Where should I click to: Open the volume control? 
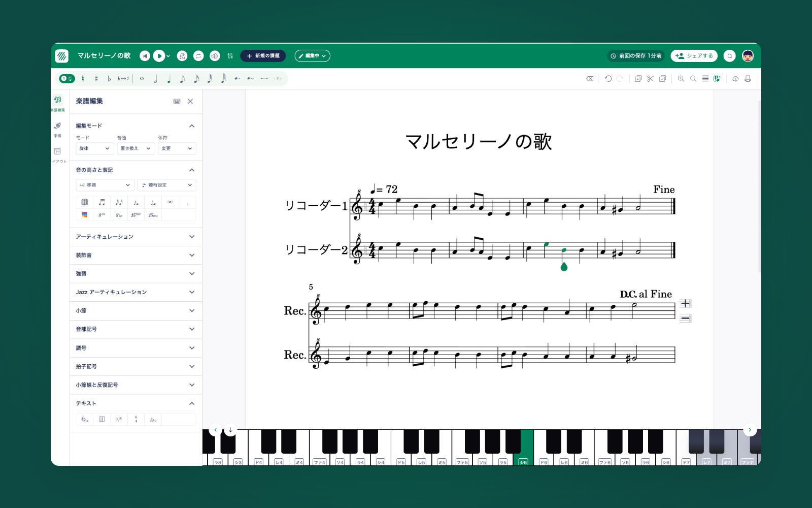[x=215, y=56]
